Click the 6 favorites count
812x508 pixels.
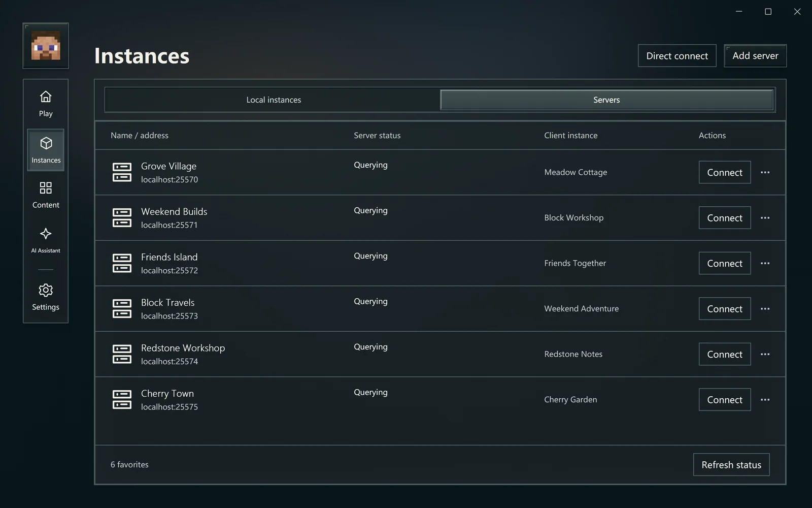point(129,464)
